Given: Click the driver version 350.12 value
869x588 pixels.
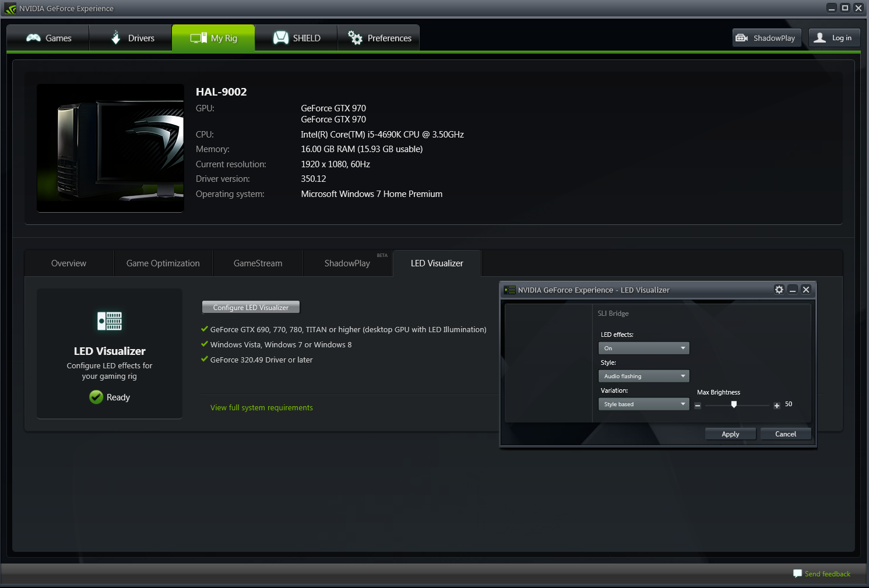Looking at the screenshot, I should click(314, 179).
